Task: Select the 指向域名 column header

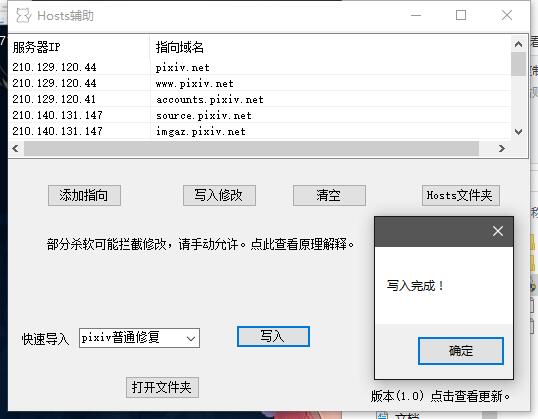Action: pos(330,47)
